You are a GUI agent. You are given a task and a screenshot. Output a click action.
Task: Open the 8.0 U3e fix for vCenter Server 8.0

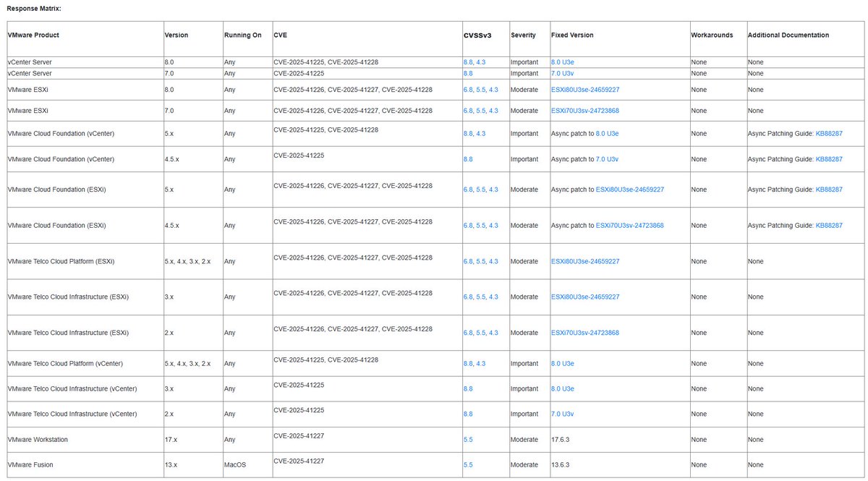coord(562,62)
